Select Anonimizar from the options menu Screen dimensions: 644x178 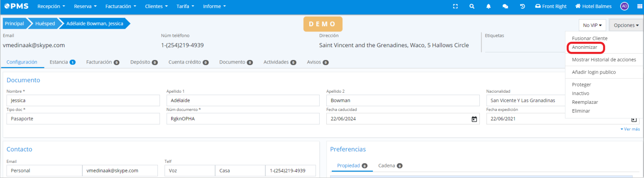585,47
